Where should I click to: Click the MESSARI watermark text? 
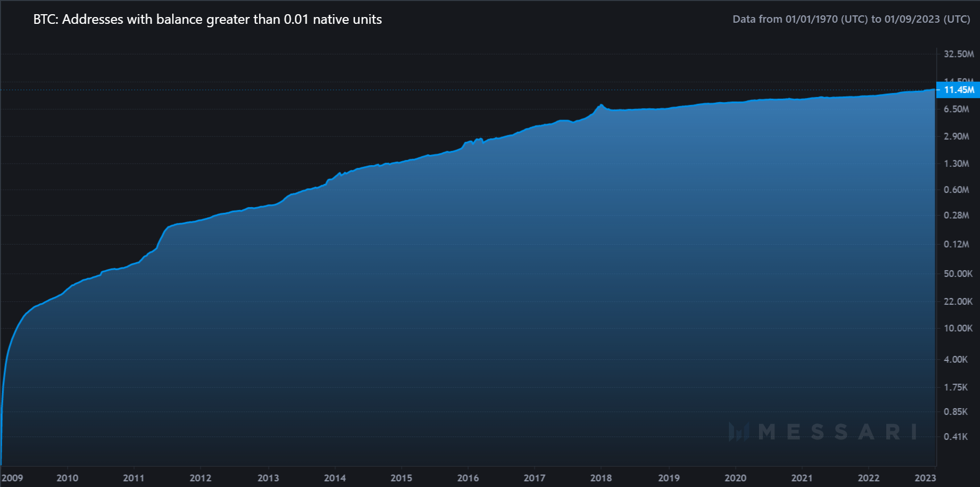pos(838,432)
